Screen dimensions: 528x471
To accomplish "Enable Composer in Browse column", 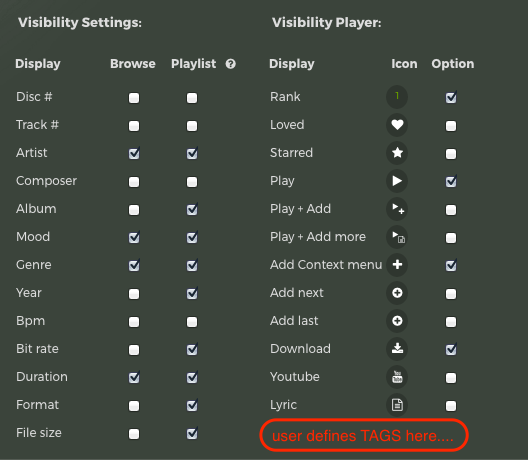I will (x=134, y=182).
